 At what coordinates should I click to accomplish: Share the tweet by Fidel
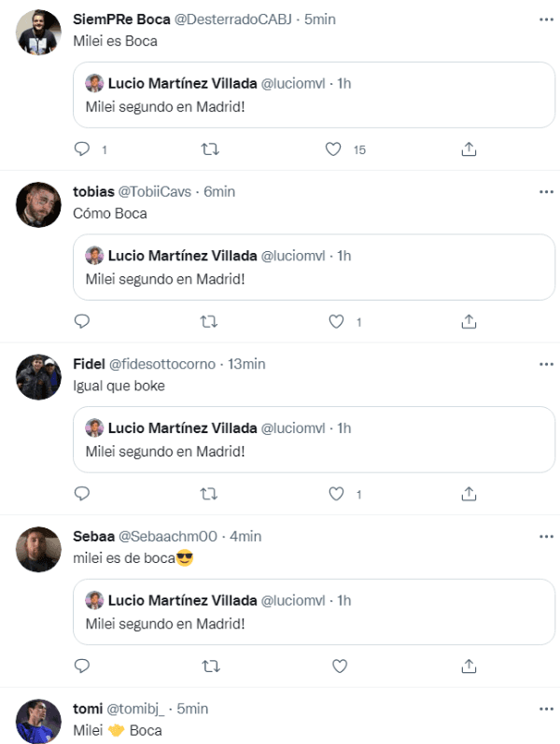coord(469,494)
